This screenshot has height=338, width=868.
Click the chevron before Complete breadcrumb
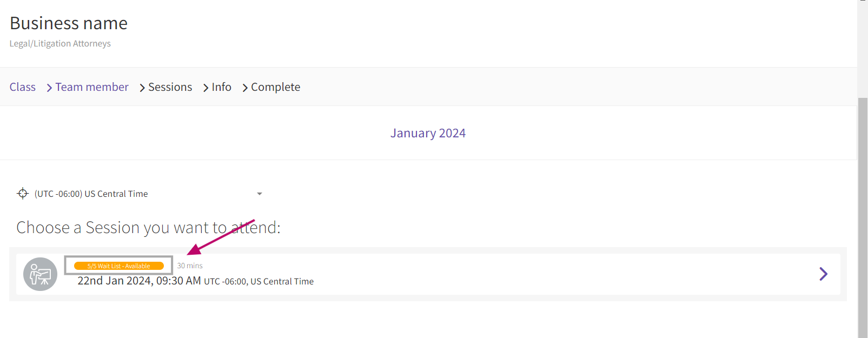245,88
